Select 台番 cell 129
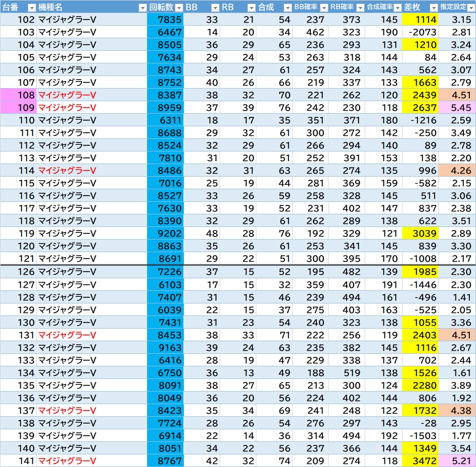This screenshot has height=467, width=476. (x=18, y=309)
